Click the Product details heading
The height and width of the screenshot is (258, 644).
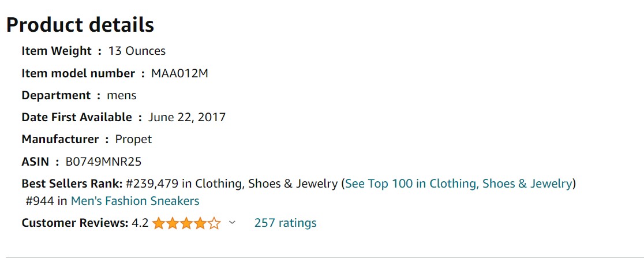(80, 25)
